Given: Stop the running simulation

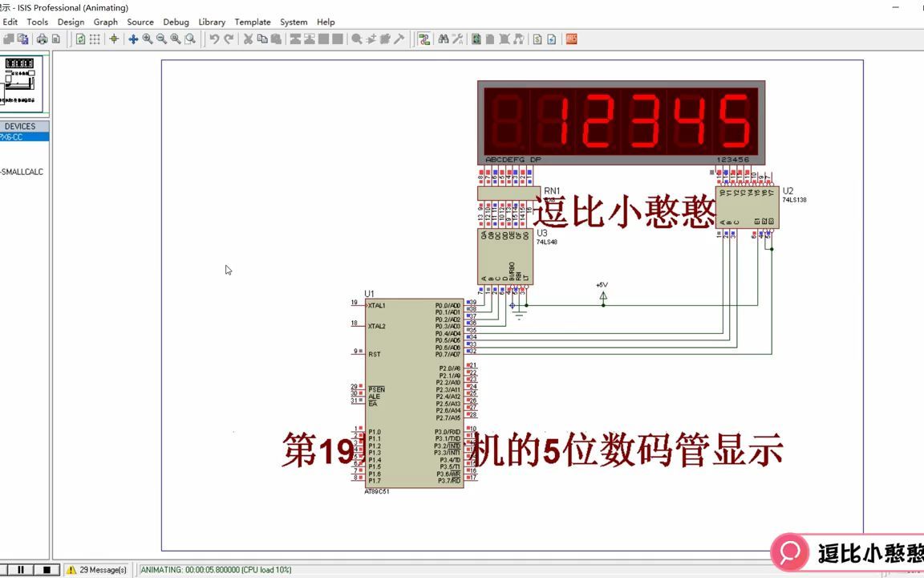Looking at the screenshot, I should click(47, 570).
